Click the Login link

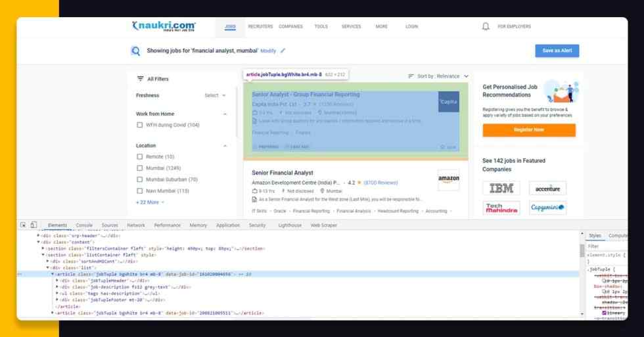411,27
